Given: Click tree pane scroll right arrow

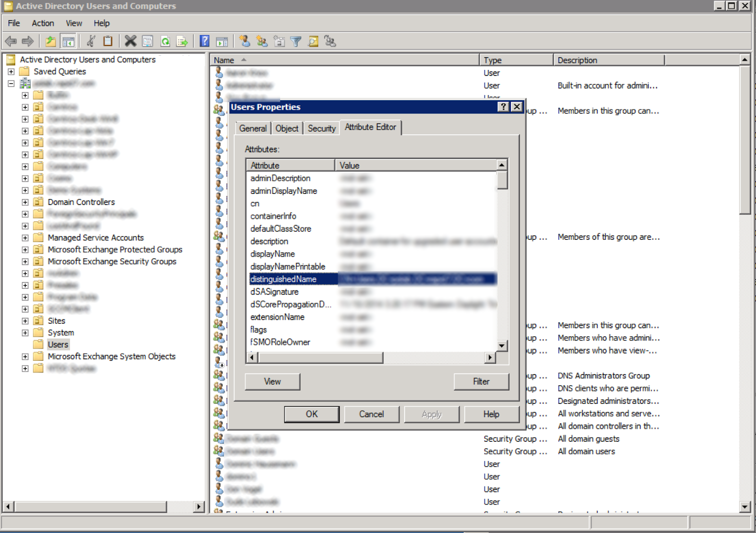Looking at the screenshot, I should coord(199,507).
